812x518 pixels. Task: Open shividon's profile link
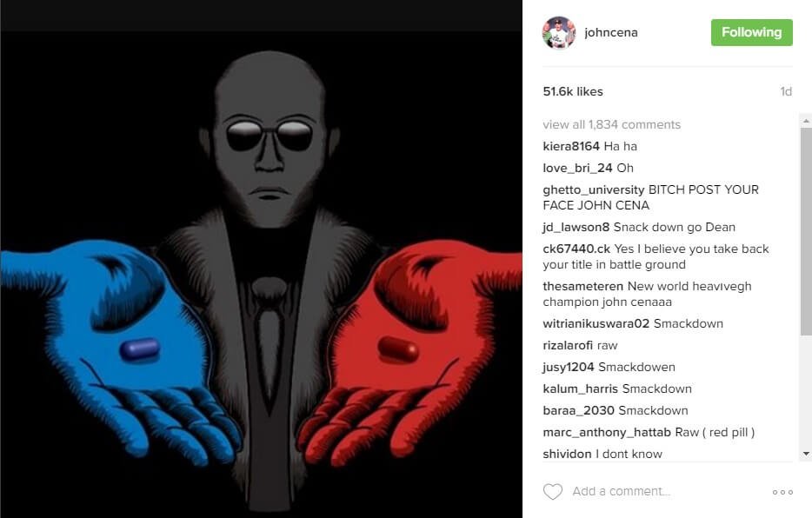coord(567,454)
